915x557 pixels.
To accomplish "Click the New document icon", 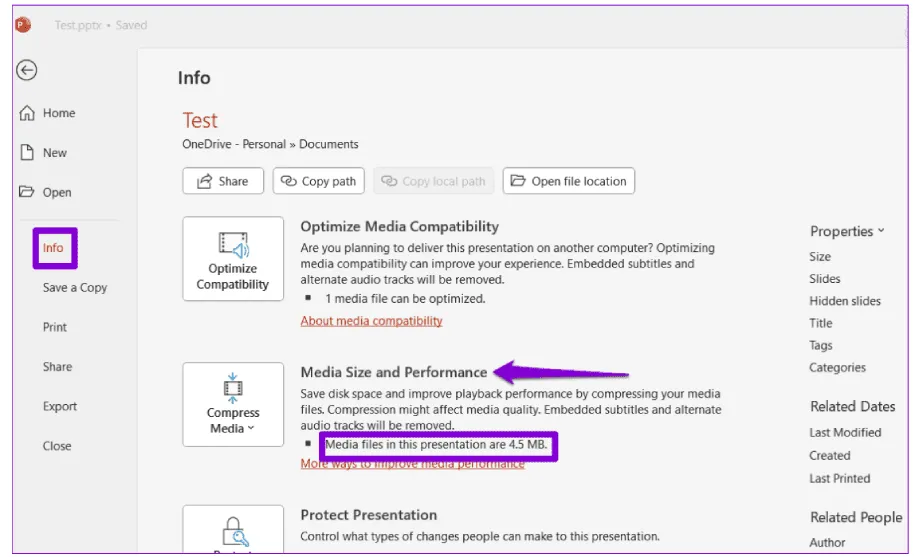I will point(27,153).
